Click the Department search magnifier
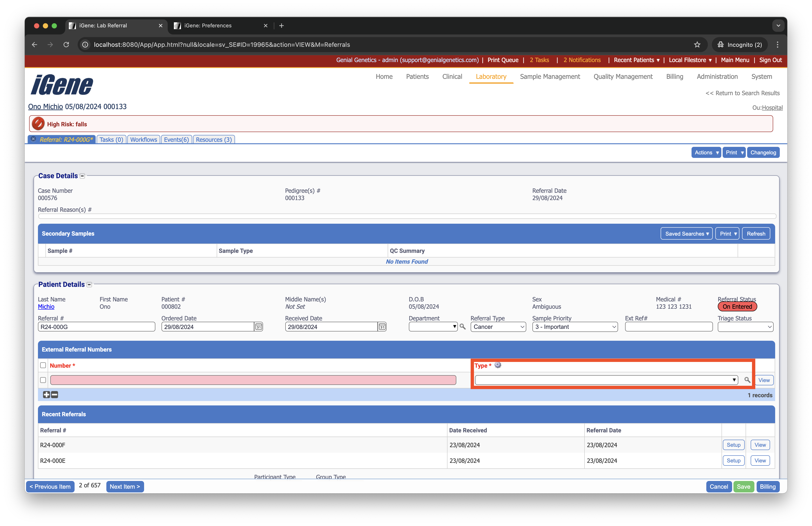The image size is (812, 526). pyautogui.click(x=463, y=327)
